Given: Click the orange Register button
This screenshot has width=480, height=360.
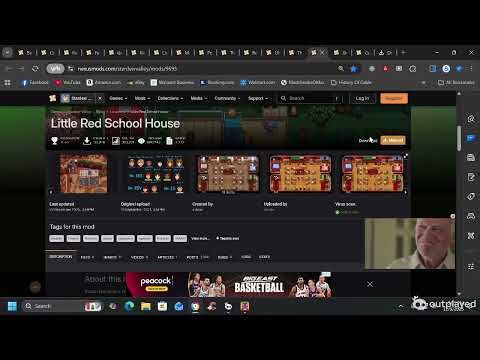Looking at the screenshot, I should (x=394, y=98).
